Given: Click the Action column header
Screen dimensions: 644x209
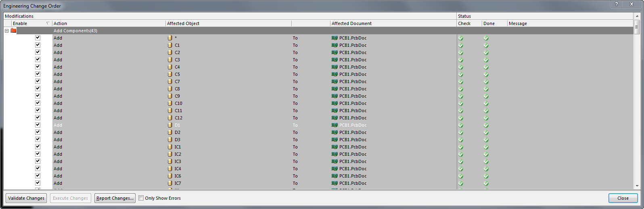Looking at the screenshot, I should 109,23.
